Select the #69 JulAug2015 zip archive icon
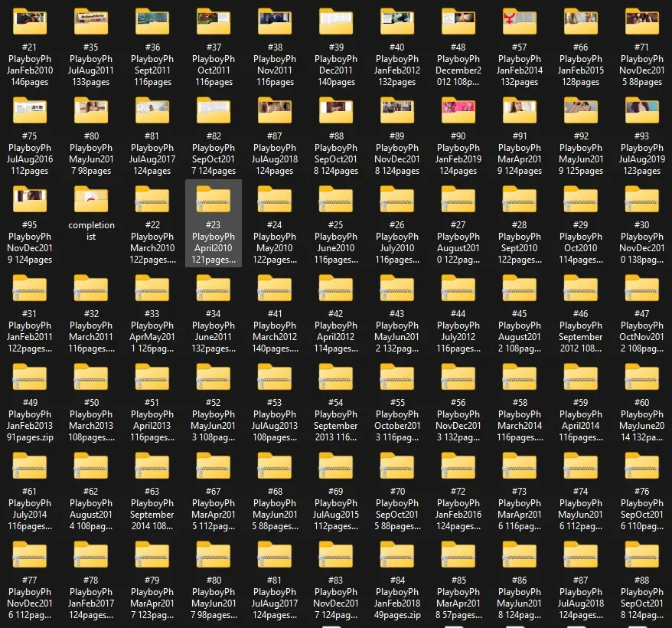 pos(336,466)
